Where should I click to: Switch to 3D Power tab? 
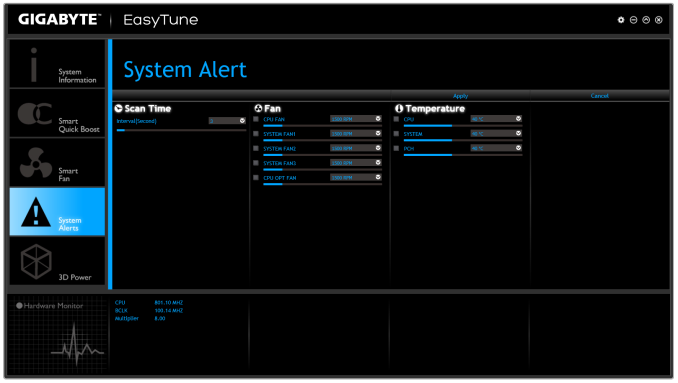point(57,261)
